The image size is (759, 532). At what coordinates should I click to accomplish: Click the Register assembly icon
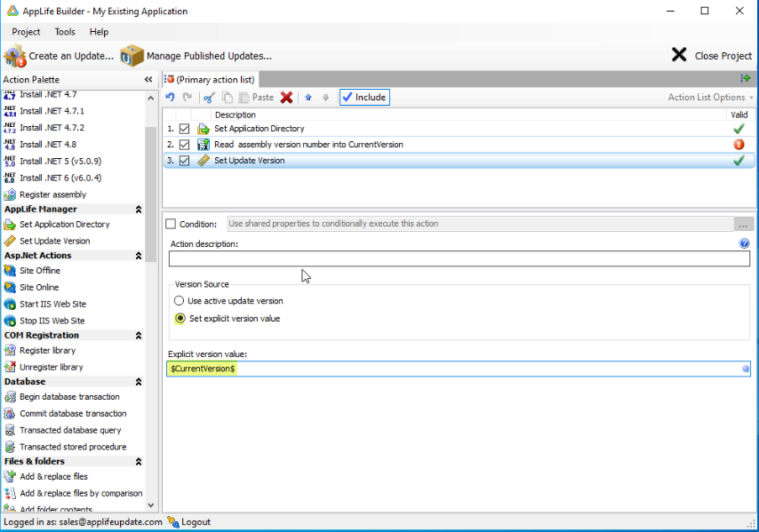10,195
